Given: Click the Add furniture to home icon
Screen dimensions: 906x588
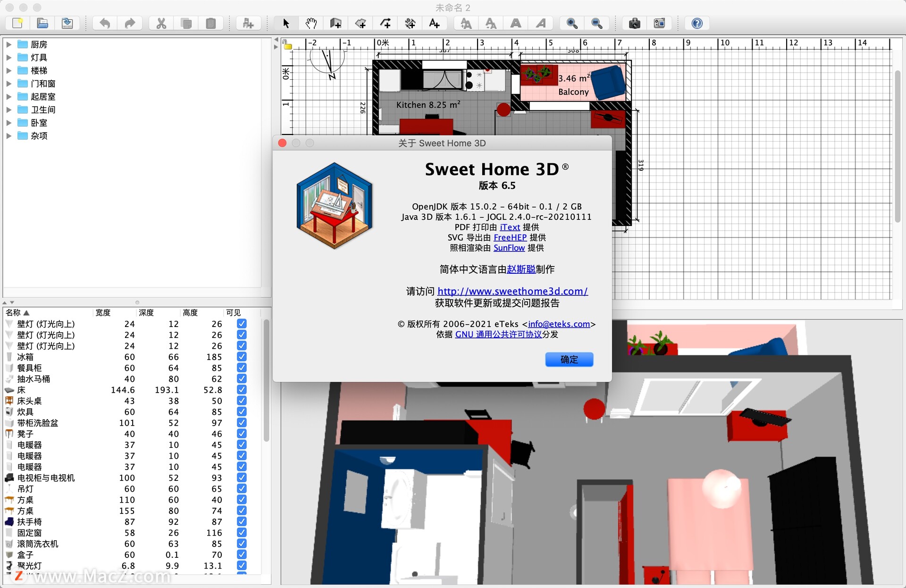Looking at the screenshot, I should tap(248, 23).
